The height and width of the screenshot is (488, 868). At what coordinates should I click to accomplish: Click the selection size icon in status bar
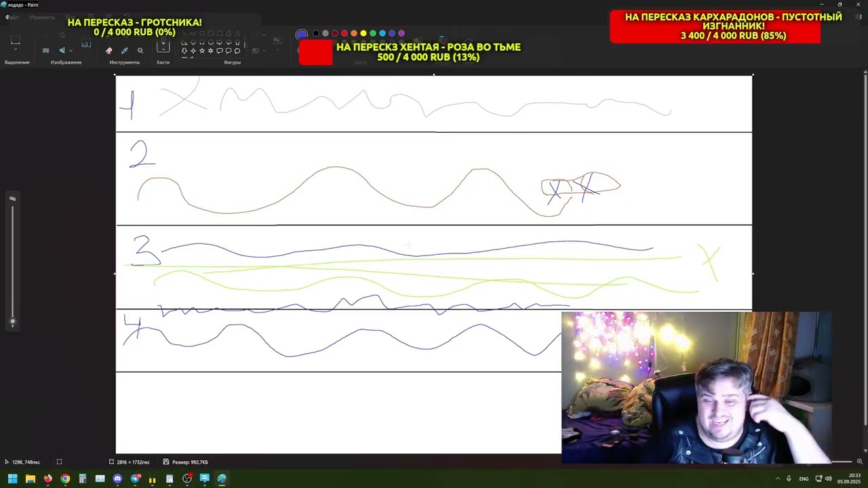point(59,462)
